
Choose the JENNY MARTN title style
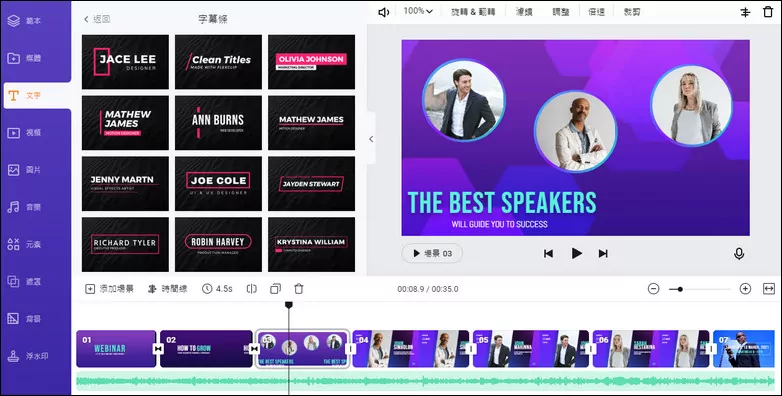[x=125, y=184]
